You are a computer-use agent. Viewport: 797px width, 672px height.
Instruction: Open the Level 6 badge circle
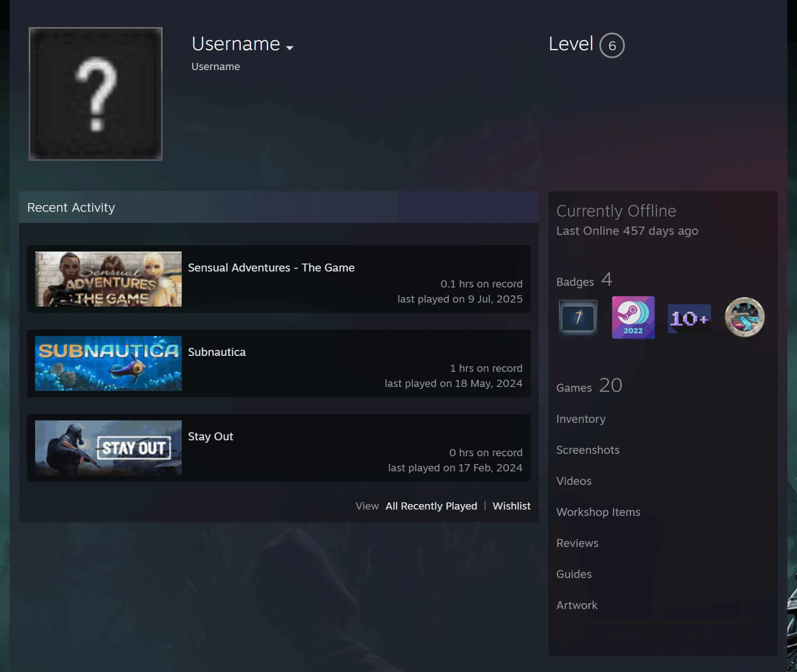[x=612, y=45]
